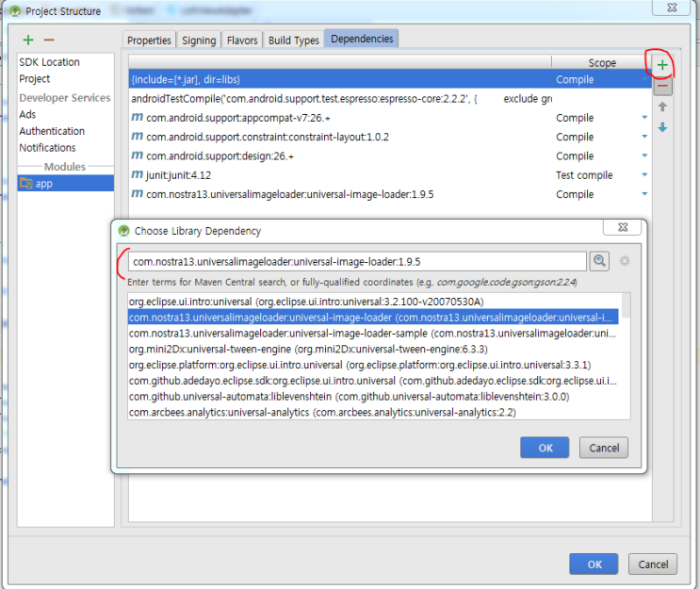700x589 pixels.
Task: Switch to the Signing tab
Action: click(x=199, y=41)
